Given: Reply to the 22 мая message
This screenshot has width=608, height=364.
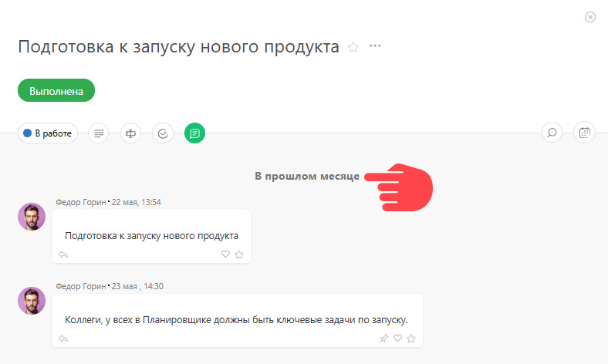Looking at the screenshot, I should (x=63, y=254).
